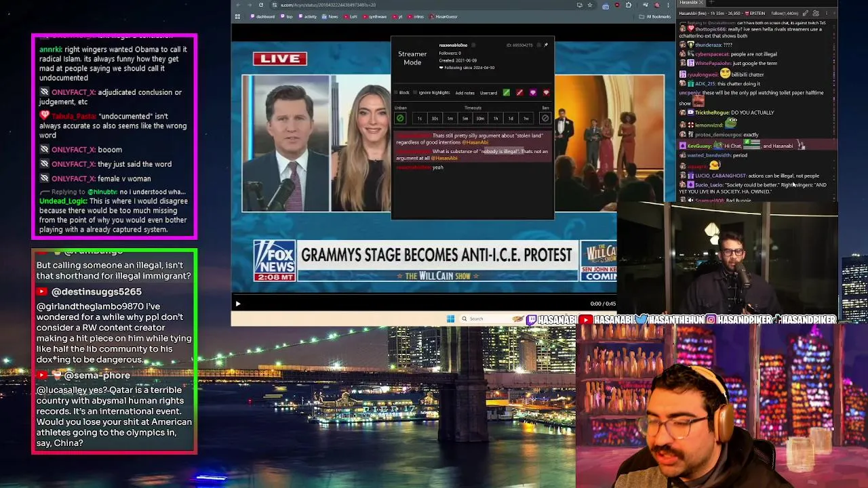Click the red gem unVIP icon
Viewport: 868px width, 488px height.
pyautogui.click(x=546, y=92)
